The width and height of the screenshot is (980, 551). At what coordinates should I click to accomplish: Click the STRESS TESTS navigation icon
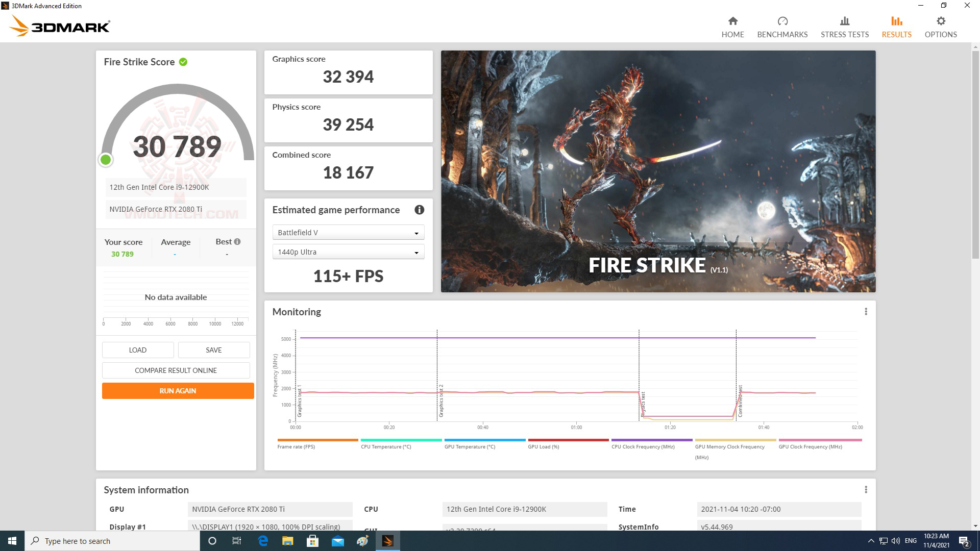(x=844, y=21)
